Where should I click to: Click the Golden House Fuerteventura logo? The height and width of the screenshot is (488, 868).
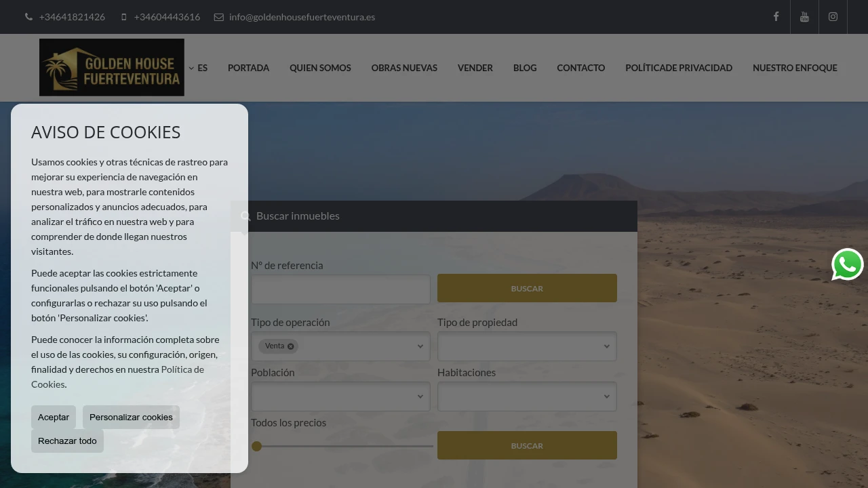coord(112,67)
